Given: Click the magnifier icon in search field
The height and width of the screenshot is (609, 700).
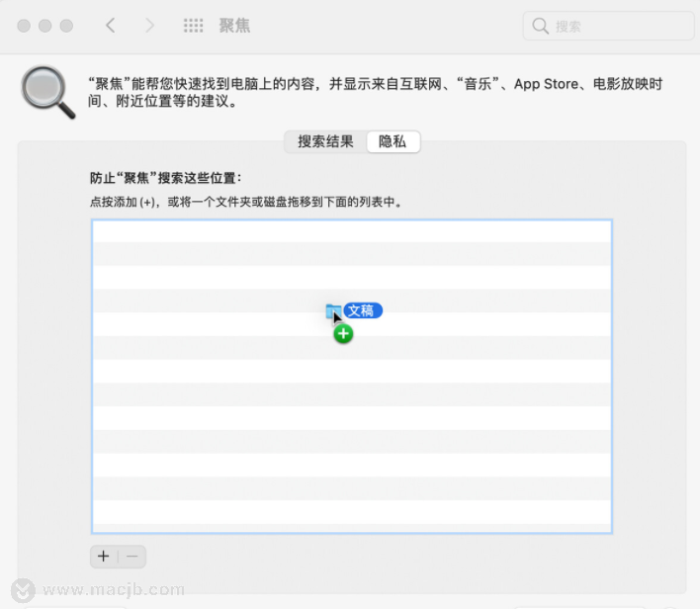Looking at the screenshot, I should [540, 26].
